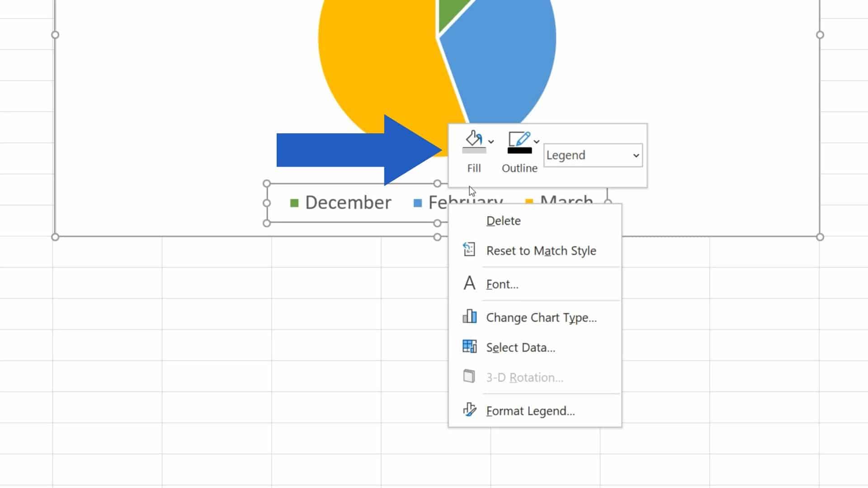Open the Fill color dropdown arrow

(491, 142)
